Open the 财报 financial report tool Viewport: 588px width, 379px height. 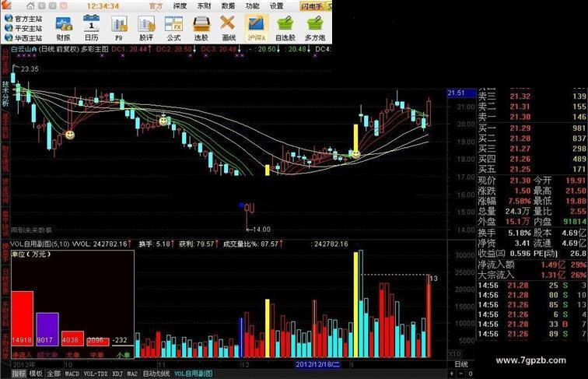tap(63, 29)
